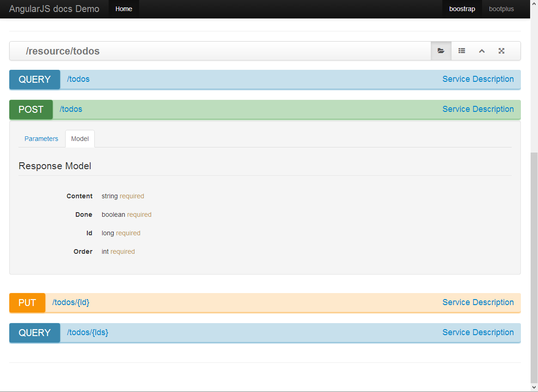Click the blue QUERY badge for /todos
This screenshot has height=392, width=538.
pos(35,80)
